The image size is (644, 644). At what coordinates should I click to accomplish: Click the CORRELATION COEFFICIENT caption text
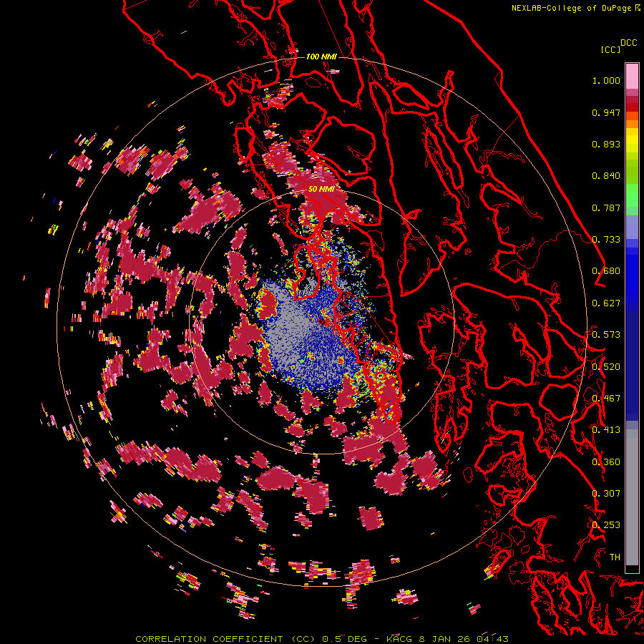click(209, 639)
